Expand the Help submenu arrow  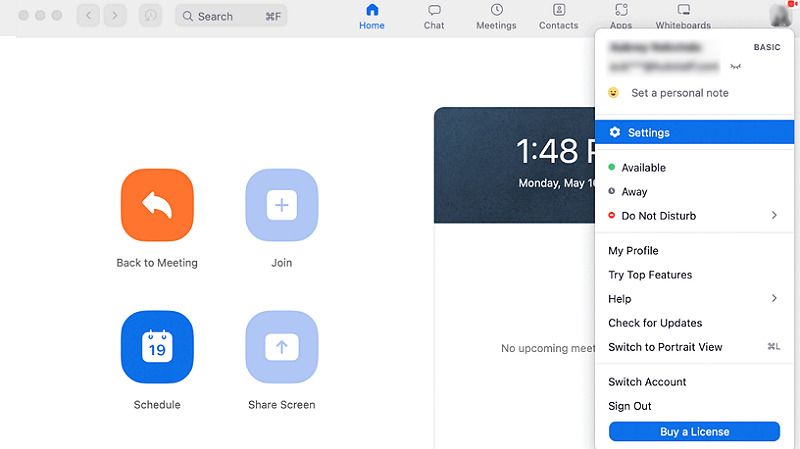click(x=774, y=299)
